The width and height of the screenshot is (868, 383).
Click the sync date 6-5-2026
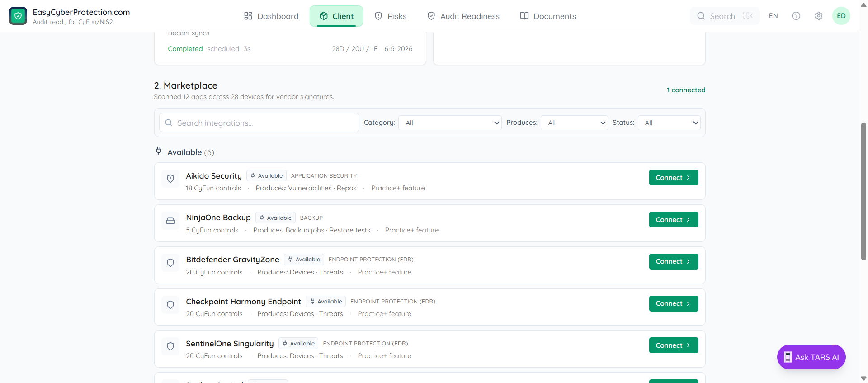[x=398, y=49]
